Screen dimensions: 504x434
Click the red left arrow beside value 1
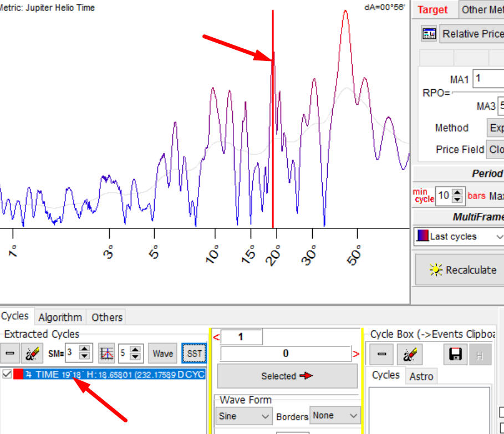(216, 337)
